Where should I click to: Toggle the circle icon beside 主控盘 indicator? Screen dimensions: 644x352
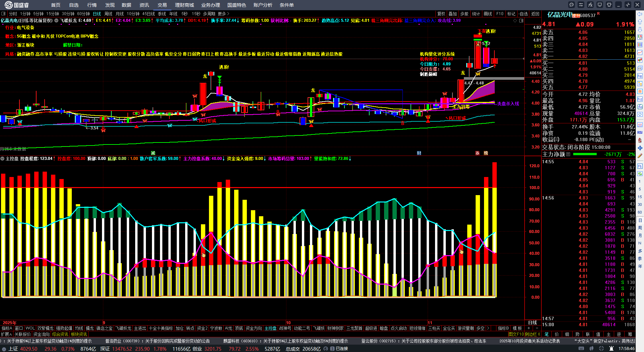[x=2, y=159]
